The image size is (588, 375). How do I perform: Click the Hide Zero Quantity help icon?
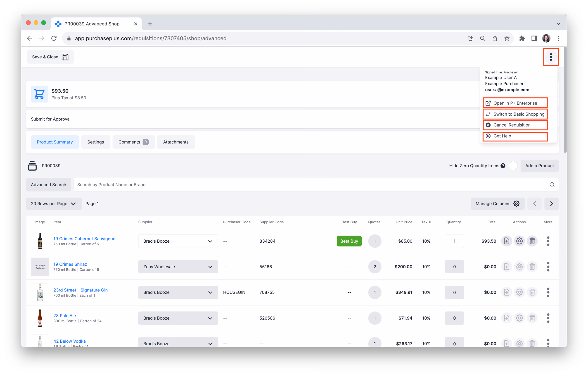[x=503, y=166]
